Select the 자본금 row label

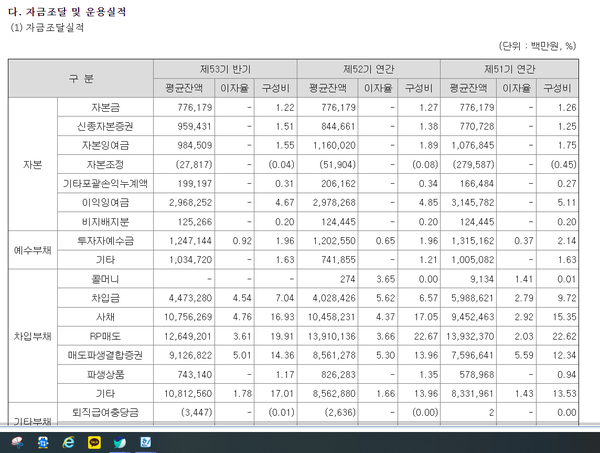pyautogui.click(x=104, y=107)
